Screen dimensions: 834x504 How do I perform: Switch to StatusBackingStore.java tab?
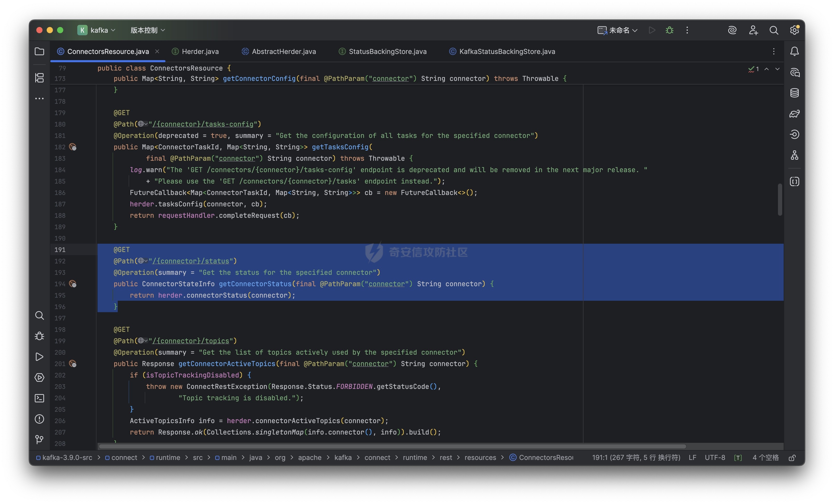(383, 51)
